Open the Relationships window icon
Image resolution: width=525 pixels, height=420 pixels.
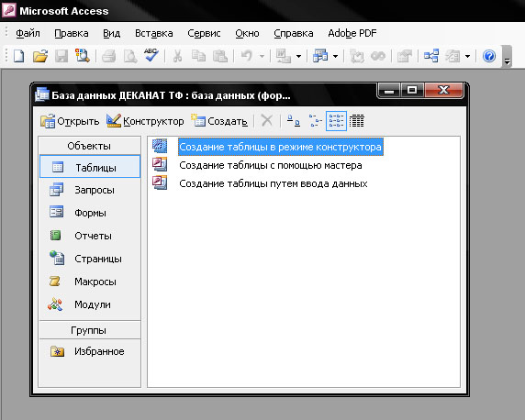coord(430,56)
